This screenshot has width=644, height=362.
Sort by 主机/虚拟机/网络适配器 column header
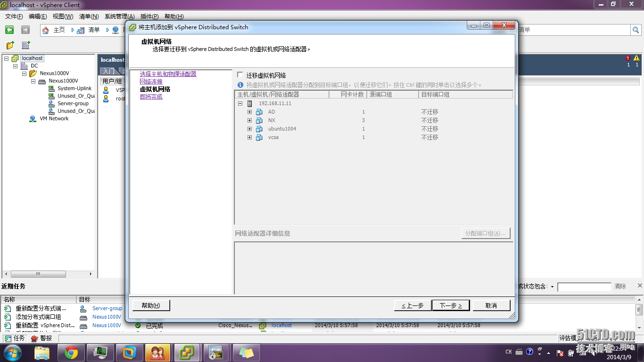point(282,95)
